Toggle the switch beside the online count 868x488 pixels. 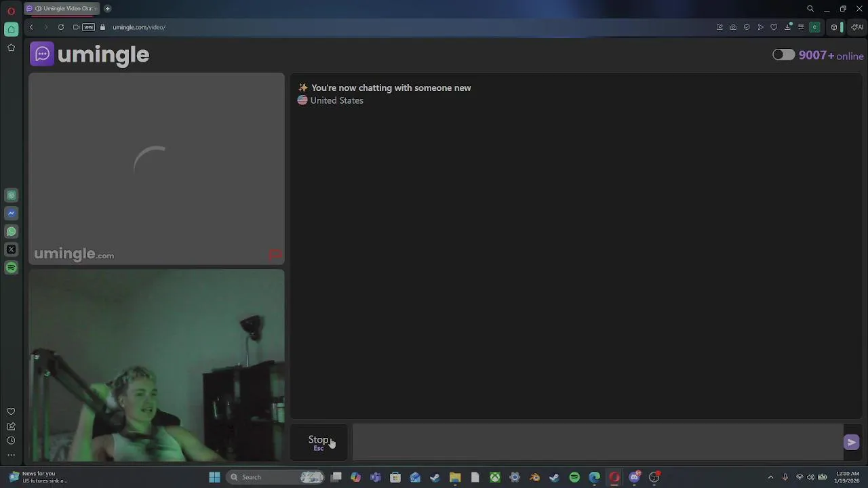click(x=783, y=55)
